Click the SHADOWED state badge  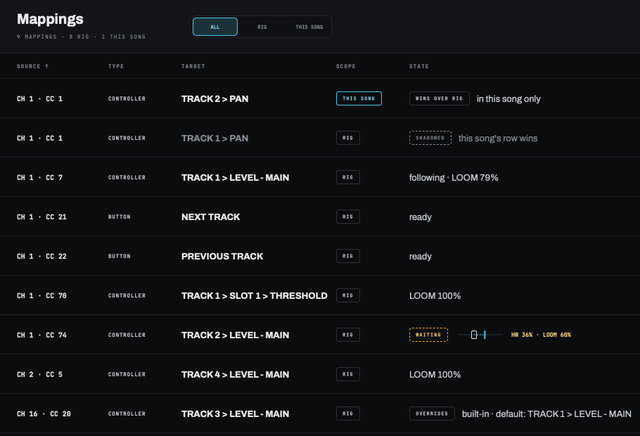coord(430,138)
